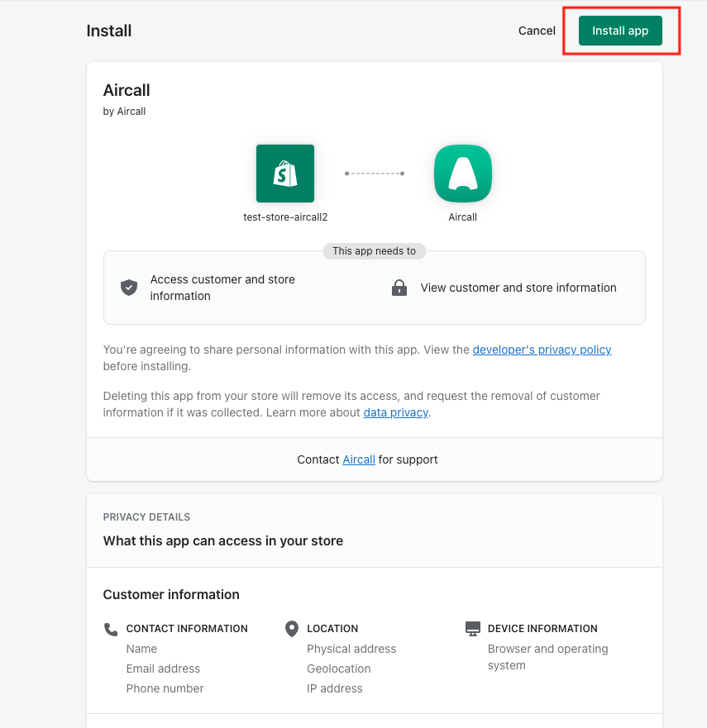Click the Aircall app logo icon
Image resolution: width=707 pixels, height=728 pixels.
[x=463, y=174]
